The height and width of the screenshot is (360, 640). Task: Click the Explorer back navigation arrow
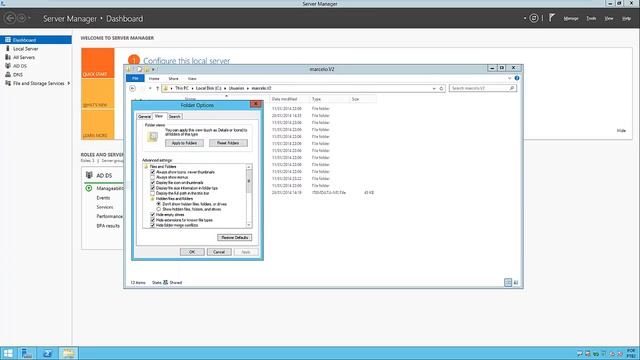(132, 88)
